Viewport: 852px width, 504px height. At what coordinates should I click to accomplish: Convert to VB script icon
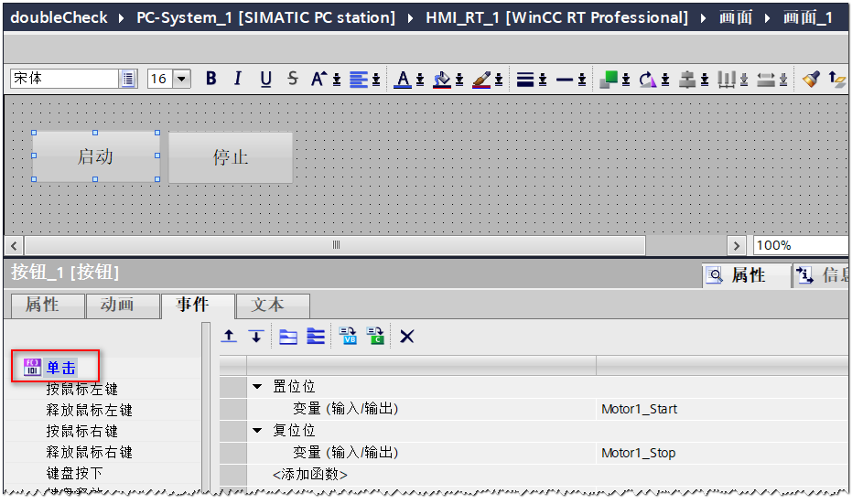click(x=348, y=337)
